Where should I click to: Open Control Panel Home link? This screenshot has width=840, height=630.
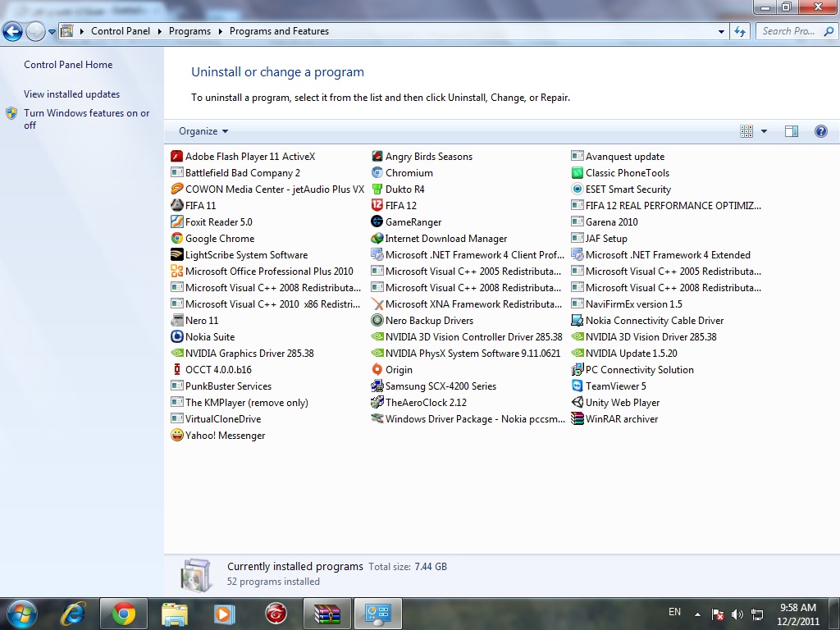68,65
